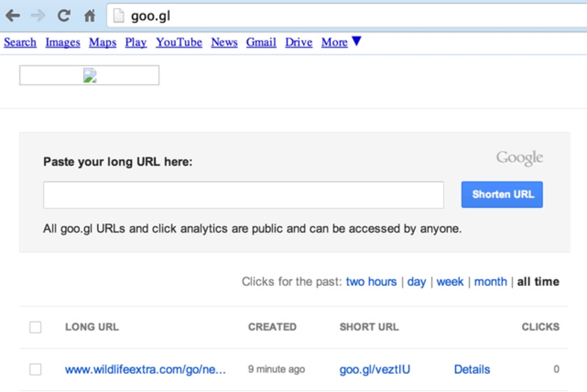Open the www.wildlifeextra.com long URL

(x=145, y=370)
